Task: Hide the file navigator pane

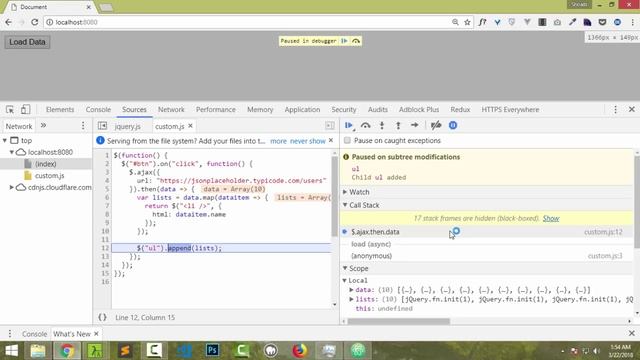Action: click(x=102, y=126)
